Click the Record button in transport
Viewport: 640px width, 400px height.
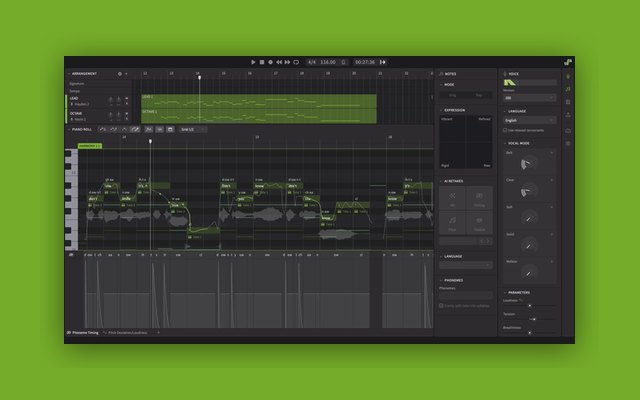click(270, 62)
